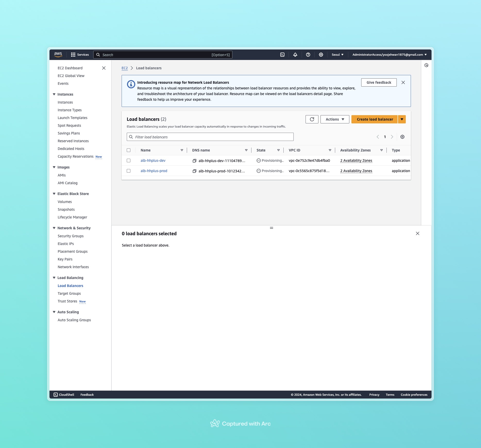Image resolution: width=481 pixels, height=448 pixels.
Task: Collapse the Load Balancing section
Action: pyautogui.click(x=54, y=278)
